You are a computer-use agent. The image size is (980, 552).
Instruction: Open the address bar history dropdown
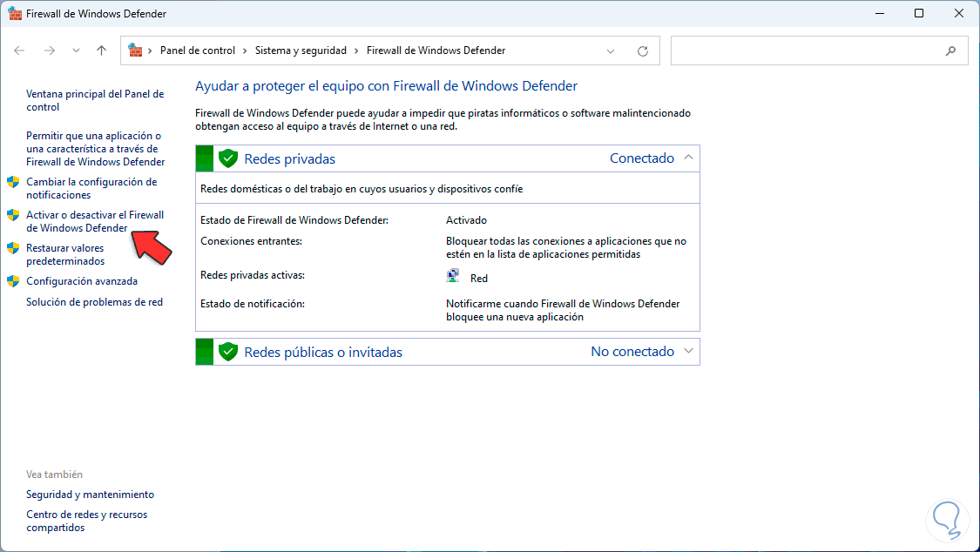point(611,51)
